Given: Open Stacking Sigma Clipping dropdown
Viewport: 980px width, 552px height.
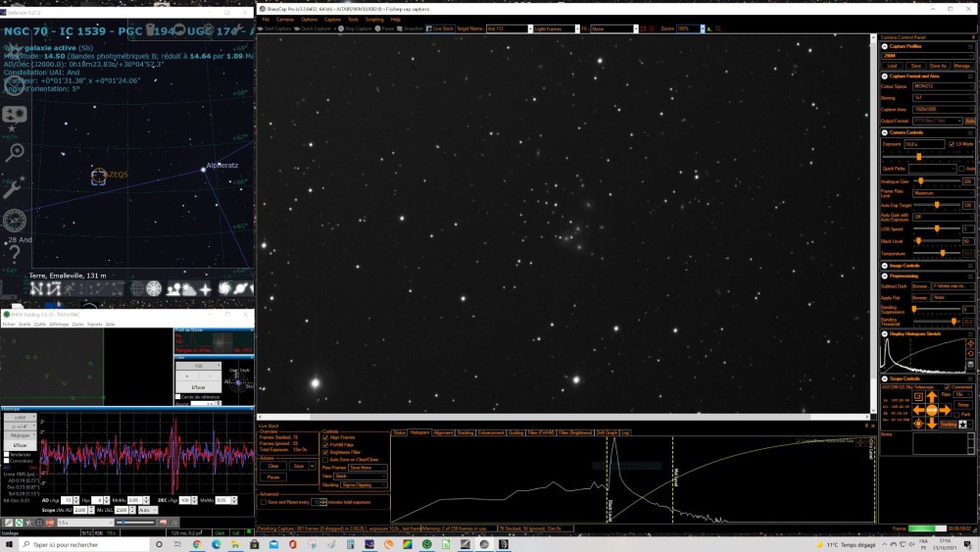Looking at the screenshot, I should point(364,485).
